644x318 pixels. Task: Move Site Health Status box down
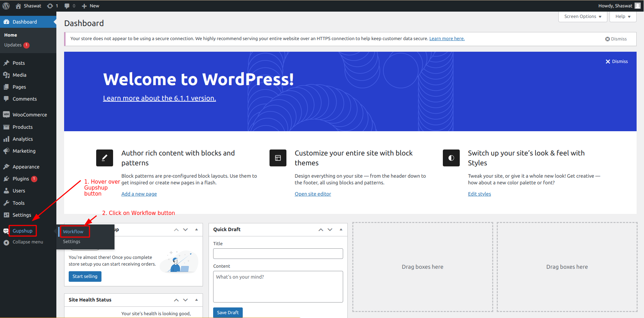click(186, 300)
